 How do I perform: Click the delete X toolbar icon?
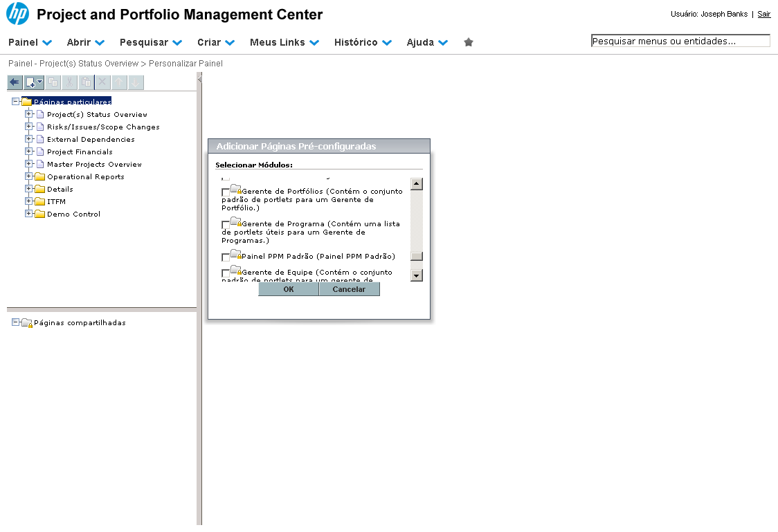tap(102, 82)
